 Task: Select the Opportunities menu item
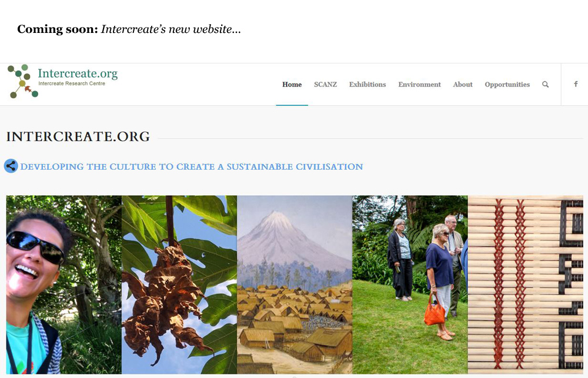(507, 85)
